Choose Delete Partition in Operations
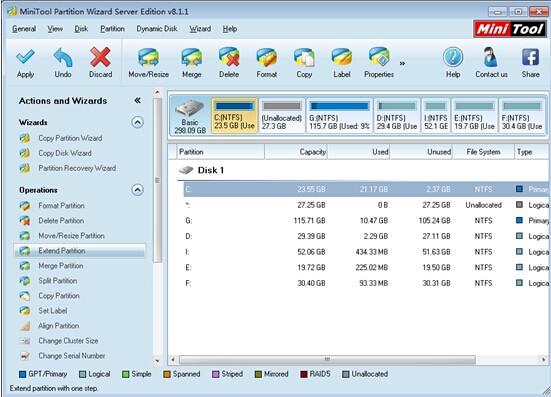This screenshot has width=551, height=397. [x=61, y=221]
